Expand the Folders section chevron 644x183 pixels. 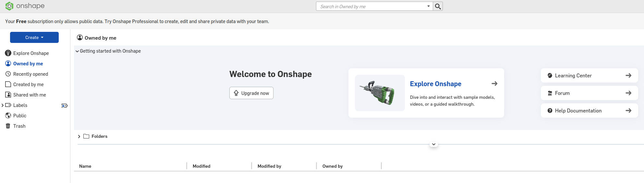[79, 137]
